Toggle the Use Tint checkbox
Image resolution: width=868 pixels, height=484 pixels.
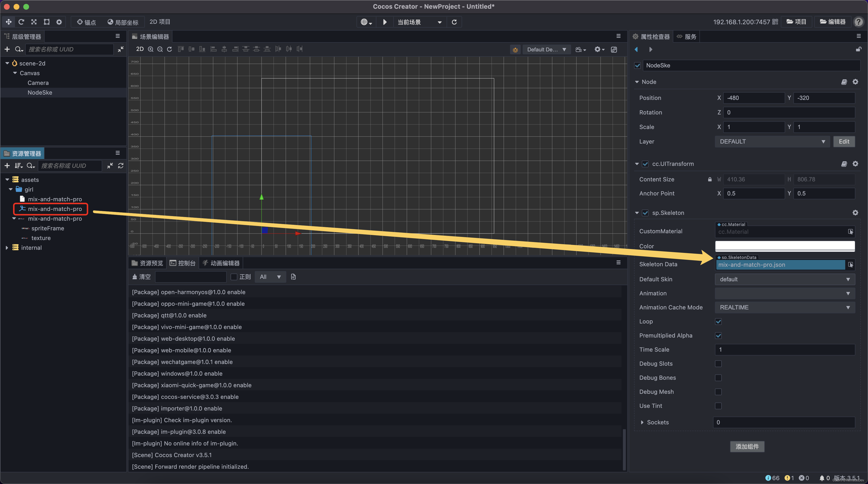tap(718, 406)
